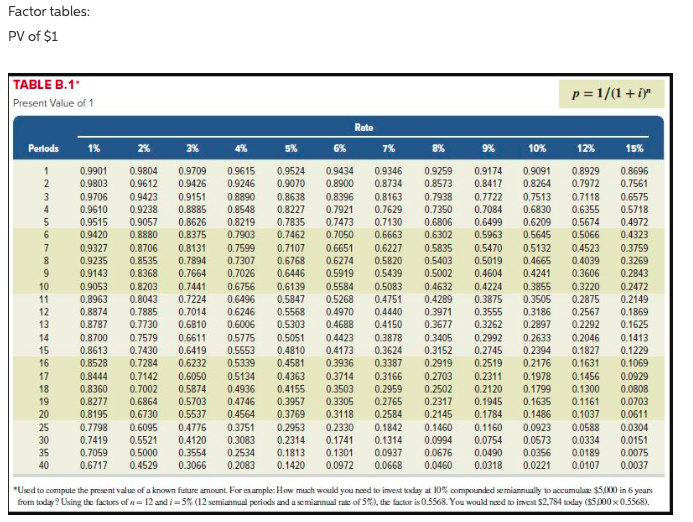
Task: Click the 'PV of $1' label
Action: point(33,36)
